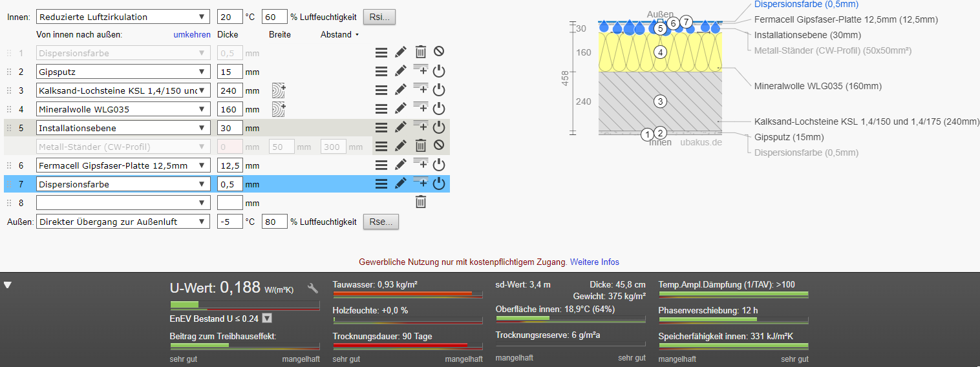Click the 'umkehren' link
Image resolution: width=980 pixels, height=367 pixels.
pos(192,35)
